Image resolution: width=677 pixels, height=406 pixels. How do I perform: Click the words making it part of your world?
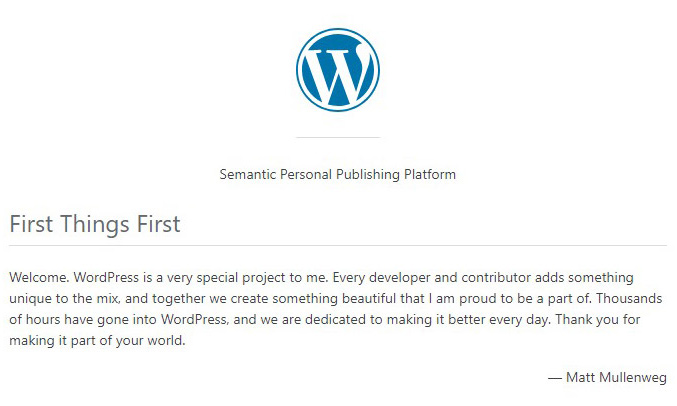(x=97, y=341)
